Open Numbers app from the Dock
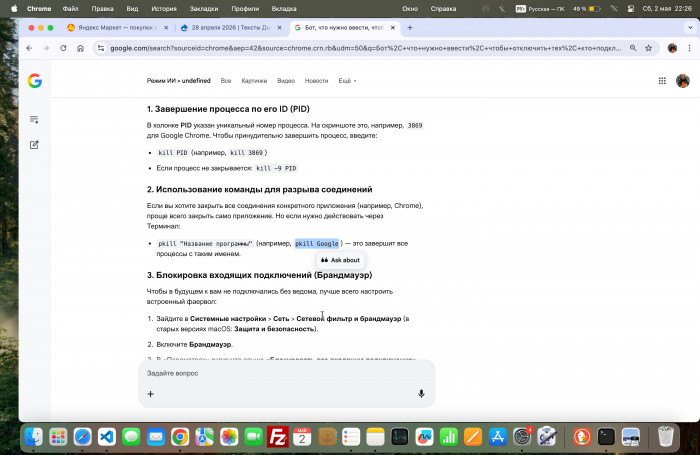Image resolution: width=700 pixels, height=455 pixels. (x=448, y=437)
